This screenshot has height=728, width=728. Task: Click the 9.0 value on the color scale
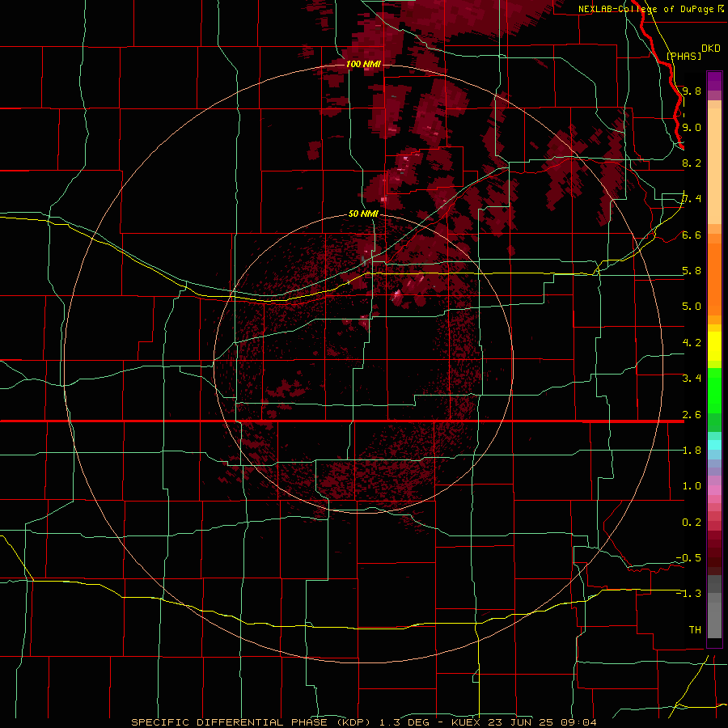coord(692,127)
